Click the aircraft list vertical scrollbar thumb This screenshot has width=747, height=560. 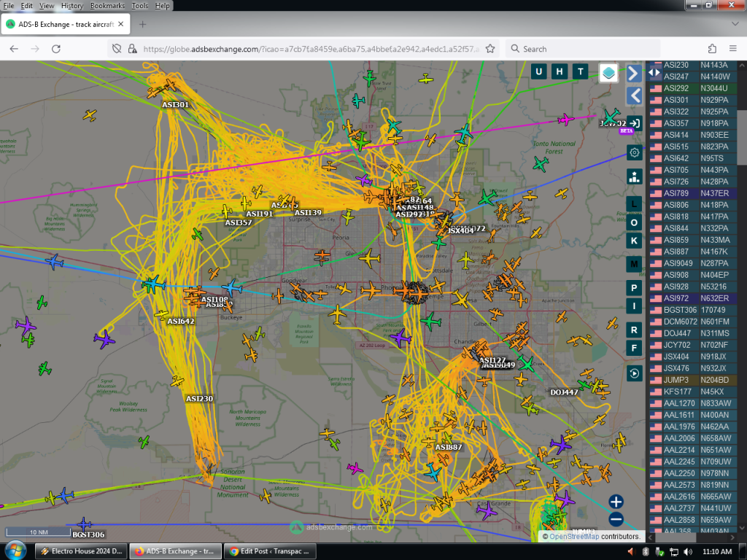pyautogui.click(x=742, y=138)
